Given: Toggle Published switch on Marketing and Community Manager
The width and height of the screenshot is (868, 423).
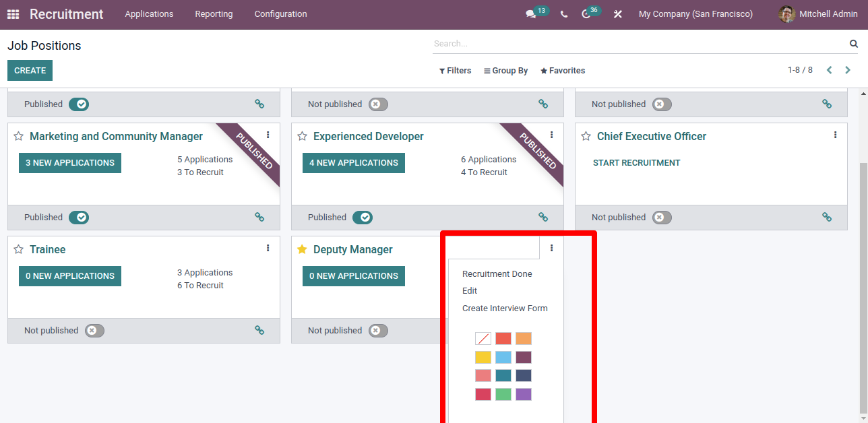Looking at the screenshot, I should (x=79, y=218).
